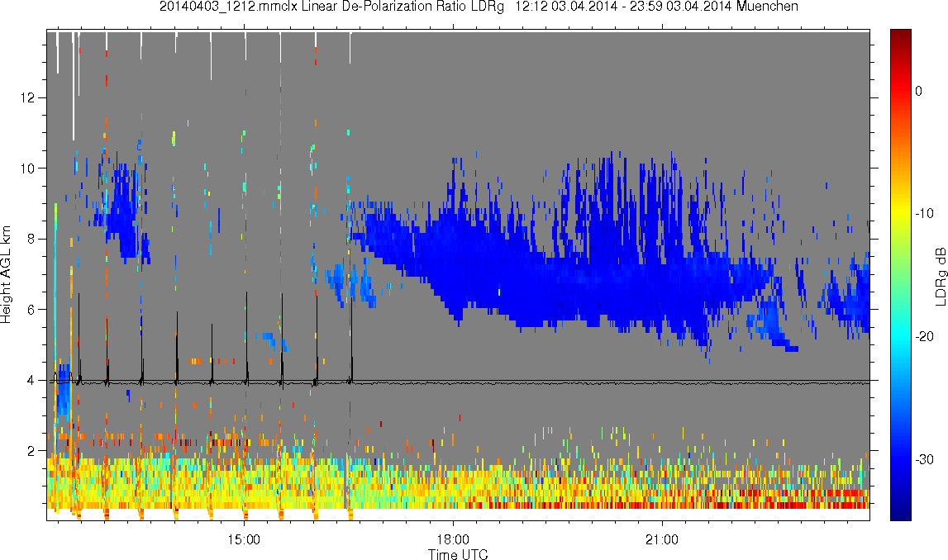Click the '21:00' time axis label
The height and width of the screenshot is (560, 948).
coord(662,539)
